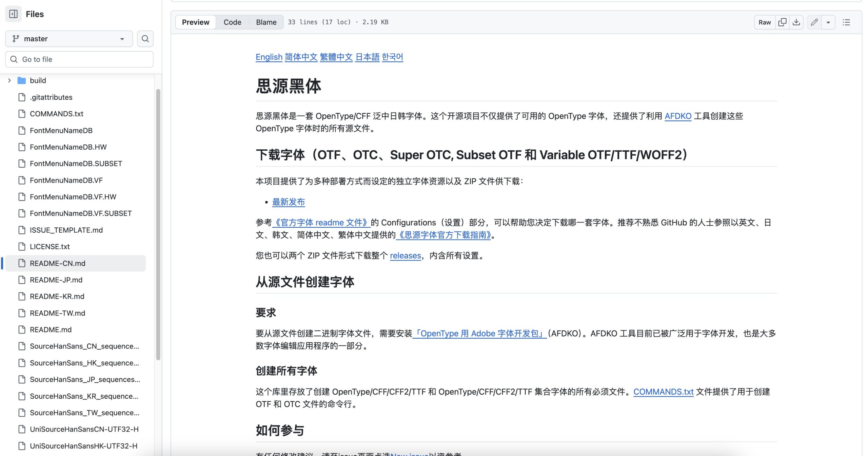Switch to the Blame tab
Image resolution: width=868 pixels, height=456 pixels.
coord(266,22)
